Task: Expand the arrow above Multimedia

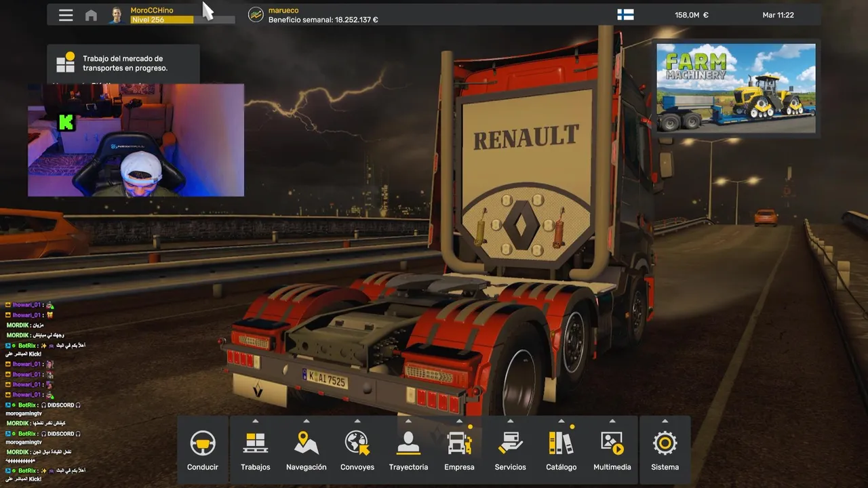Action: coord(612,421)
